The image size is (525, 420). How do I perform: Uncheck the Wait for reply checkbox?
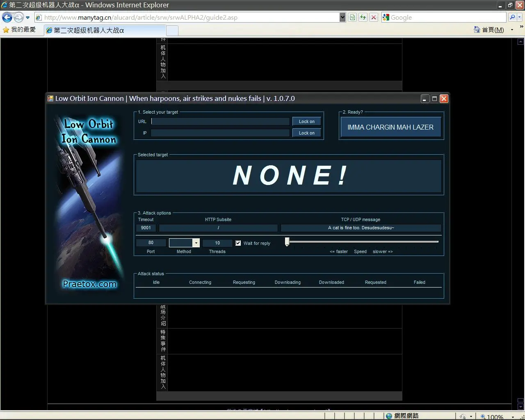point(238,243)
